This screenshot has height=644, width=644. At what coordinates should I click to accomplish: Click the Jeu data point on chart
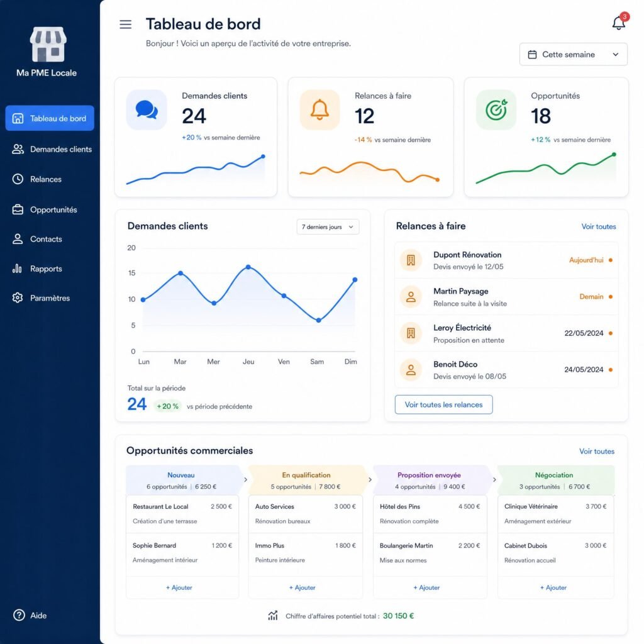[x=248, y=267]
